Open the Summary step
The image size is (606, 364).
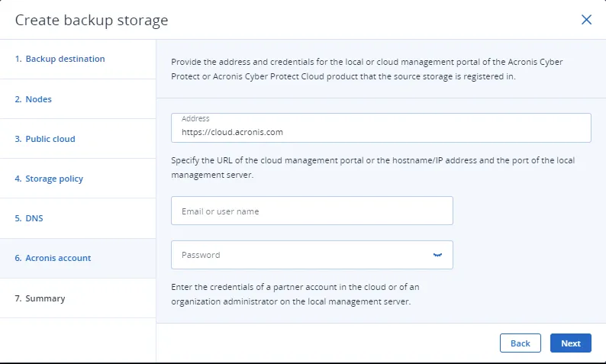pyautogui.click(x=78, y=298)
